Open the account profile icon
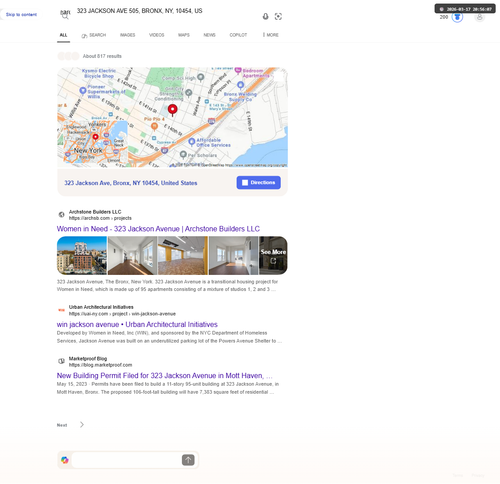The width and height of the screenshot is (500, 484). coord(479,17)
